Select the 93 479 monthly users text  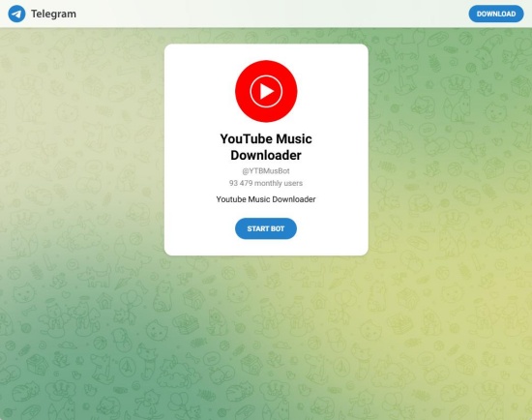tap(266, 183)
